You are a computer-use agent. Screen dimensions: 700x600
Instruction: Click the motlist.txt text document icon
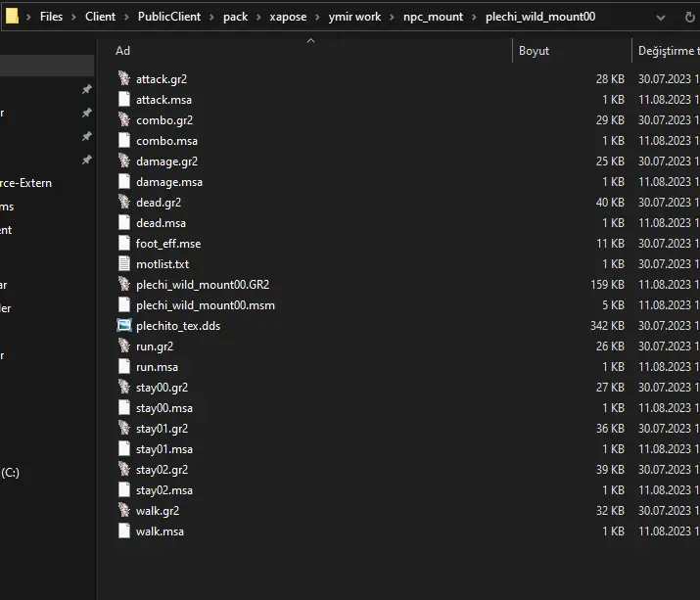[123, 264]
